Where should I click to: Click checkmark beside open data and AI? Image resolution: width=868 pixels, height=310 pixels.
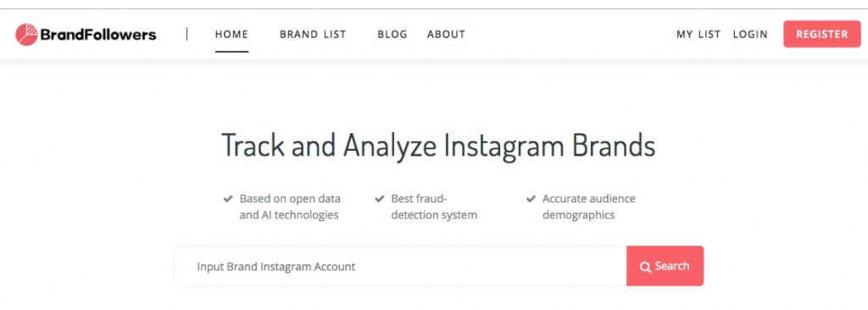pyautogui.click(x=227, y=199)
